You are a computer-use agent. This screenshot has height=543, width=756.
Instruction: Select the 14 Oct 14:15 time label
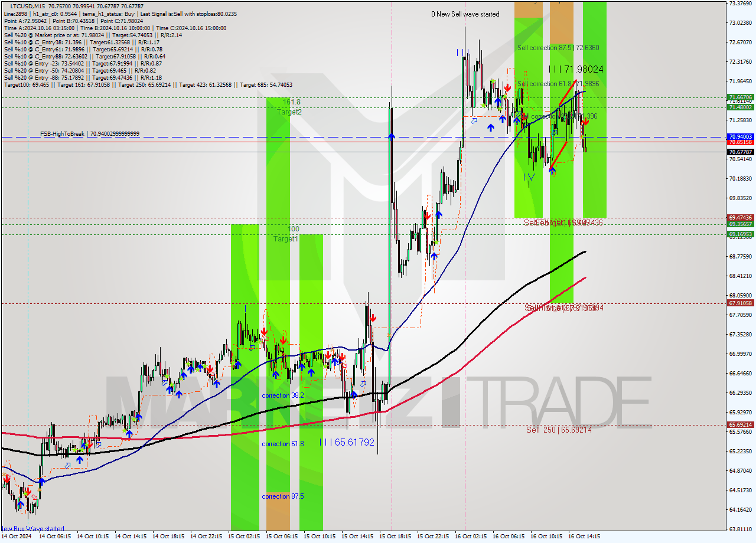[131, 537]
